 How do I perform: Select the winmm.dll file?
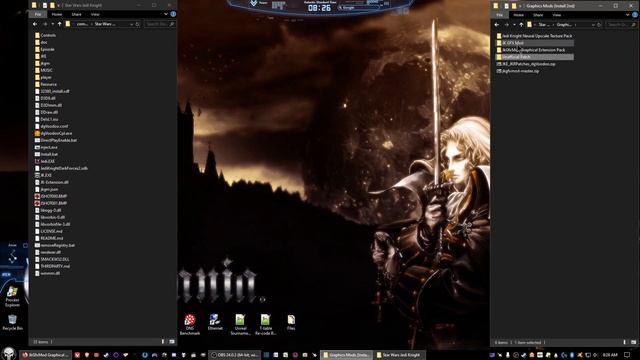pyautogui.click(x=48, y=273)
